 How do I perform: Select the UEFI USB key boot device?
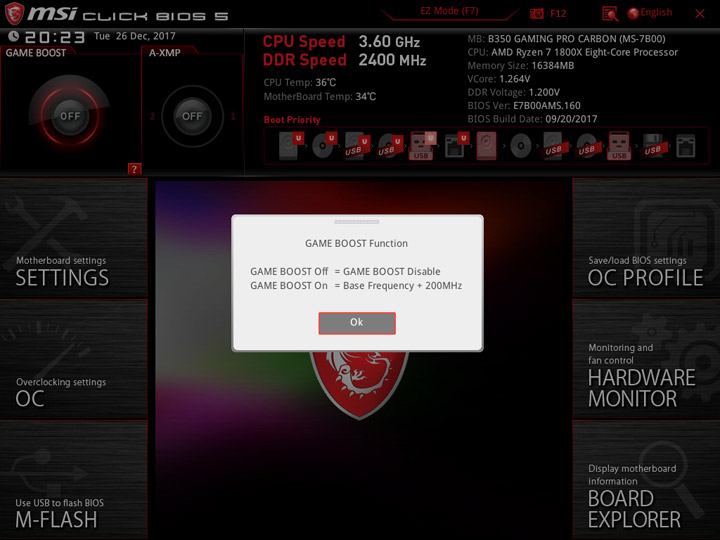pyautogui.click(x=422, y=146)
